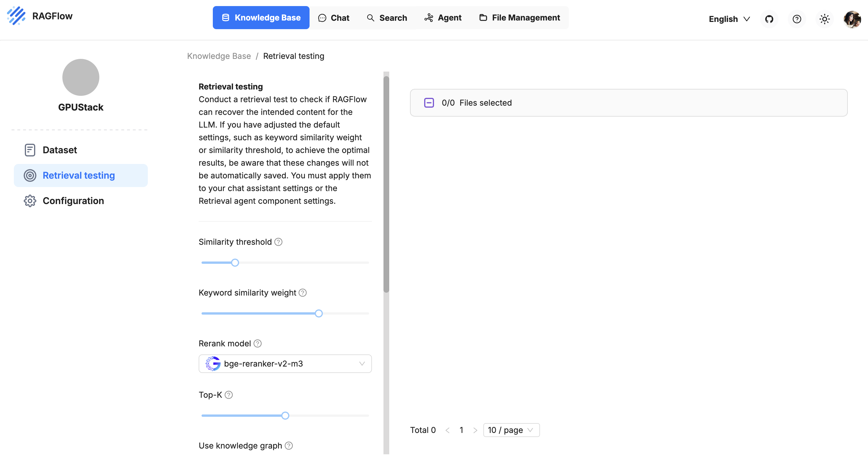Switch to the Chat tab

click(x=334, y=18)
